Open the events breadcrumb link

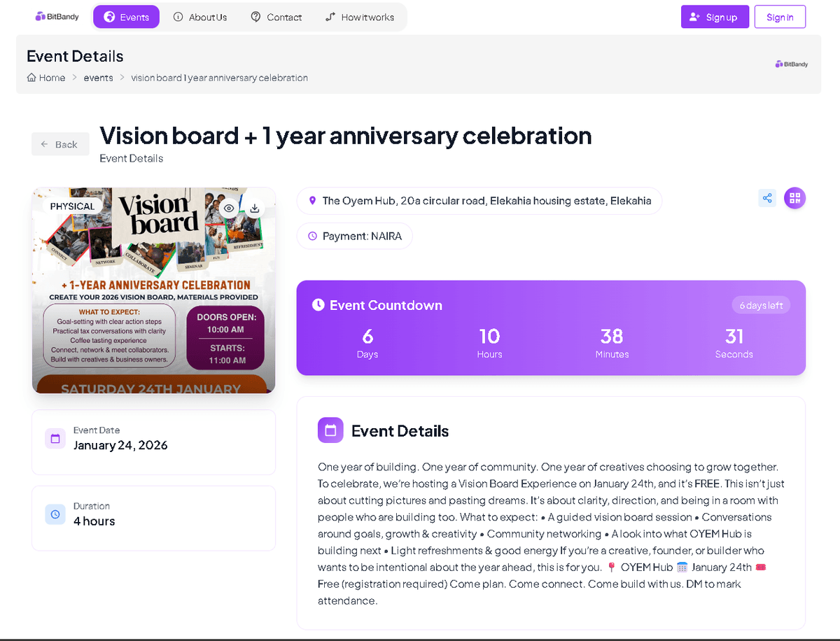coord(98,78)
